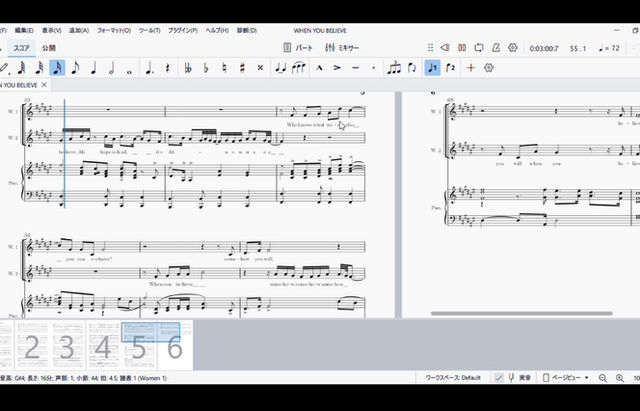
Task: Toggle the augmentation dot
Action: point(149,68)
